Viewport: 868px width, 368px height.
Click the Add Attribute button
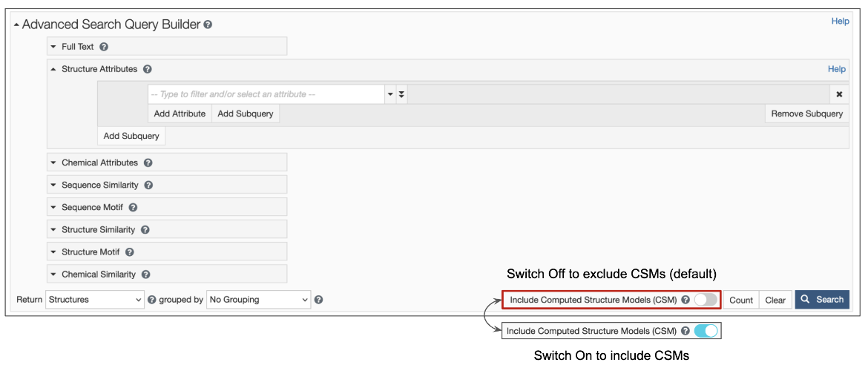click(180, 114)
